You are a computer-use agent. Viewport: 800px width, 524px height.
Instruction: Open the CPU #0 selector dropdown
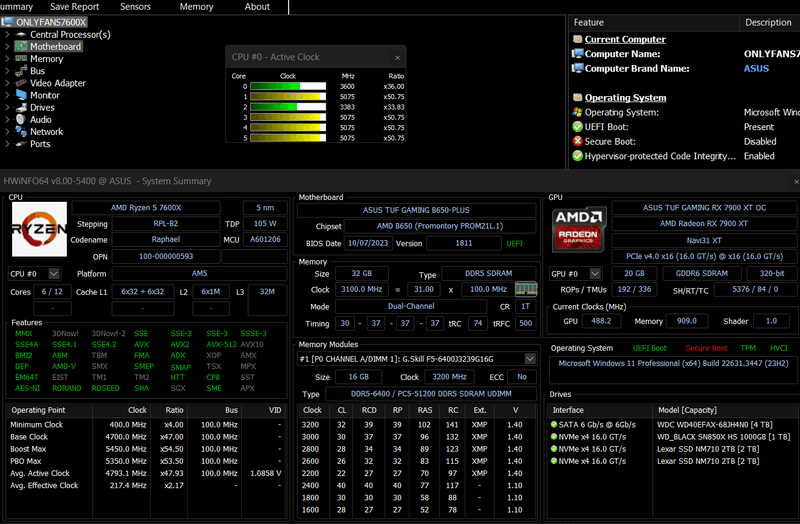(x=54, y=274)
